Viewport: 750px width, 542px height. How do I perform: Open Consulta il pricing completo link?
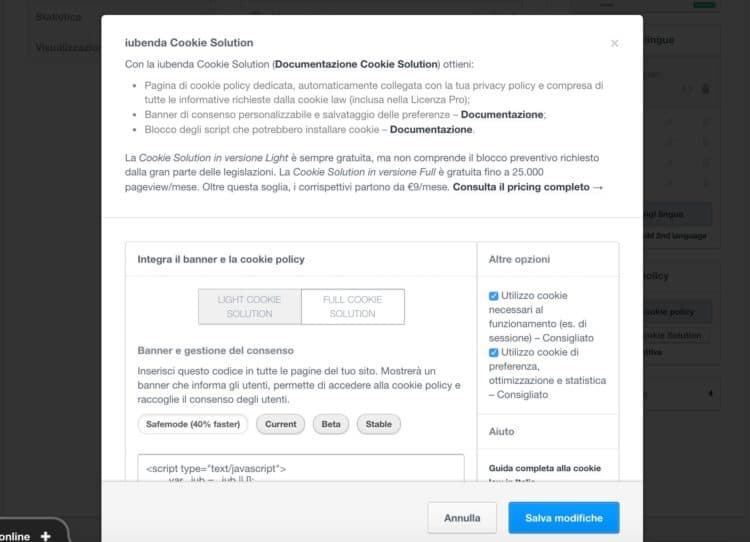(528, 187)
